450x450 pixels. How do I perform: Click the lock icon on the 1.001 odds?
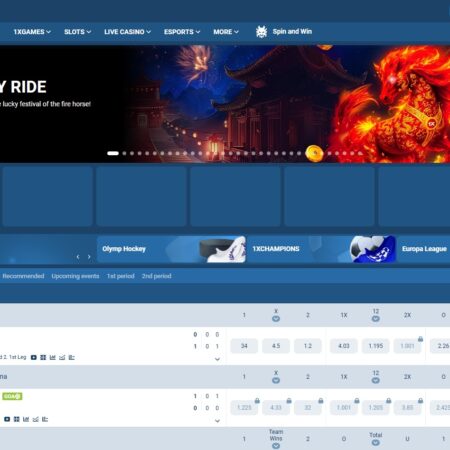421,339
